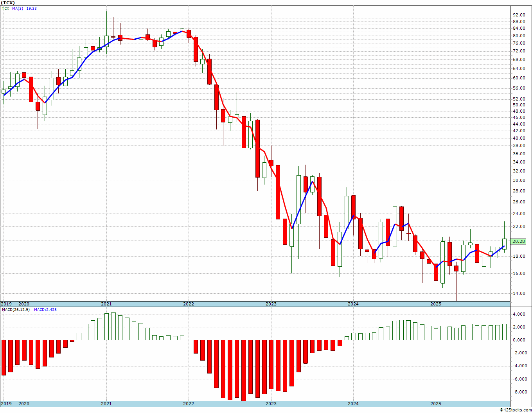Select the MACD:2.458 value readout
The image size is (532, 413).
point(45,309)
